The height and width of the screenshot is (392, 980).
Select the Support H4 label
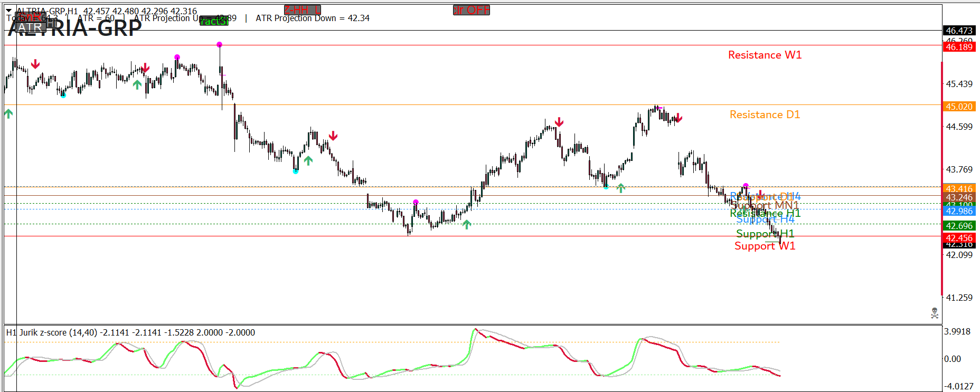tap(765, 219)
